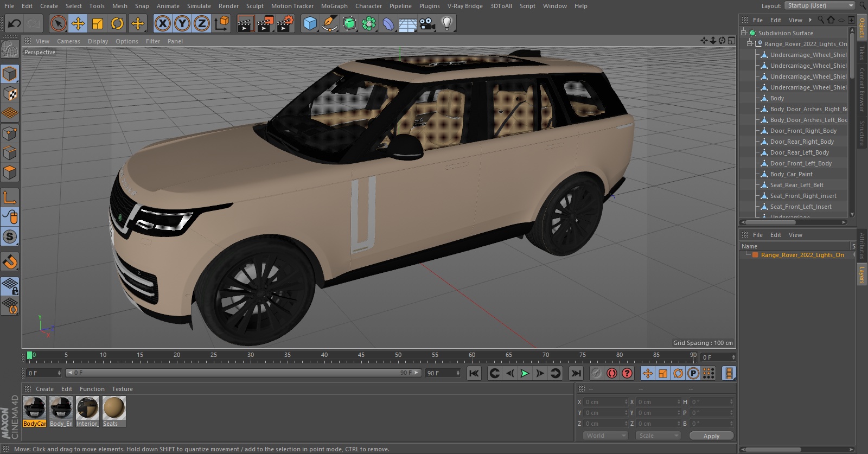
Task: Toggle point level animation dots button
Action: click(x=709, y=373)
